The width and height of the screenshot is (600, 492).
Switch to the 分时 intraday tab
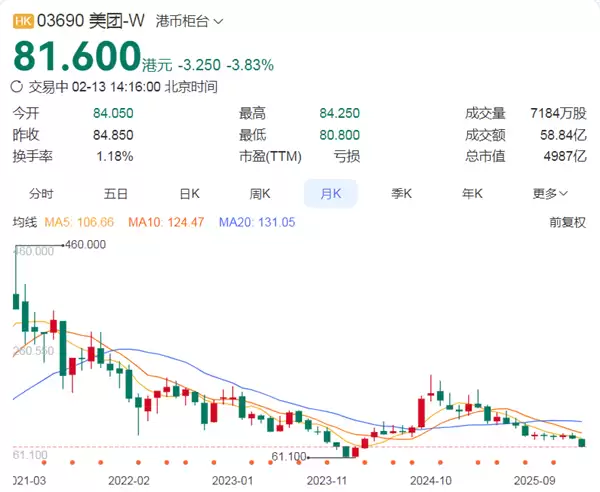41,193
